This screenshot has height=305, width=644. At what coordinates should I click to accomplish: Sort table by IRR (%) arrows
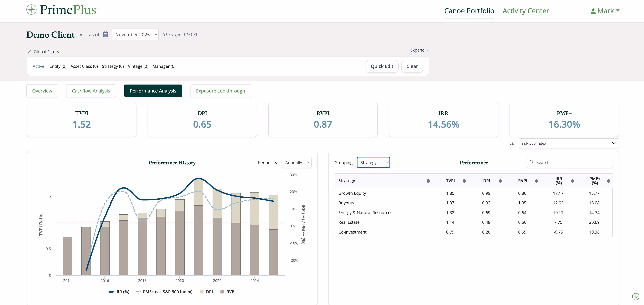tap(572, 181)
